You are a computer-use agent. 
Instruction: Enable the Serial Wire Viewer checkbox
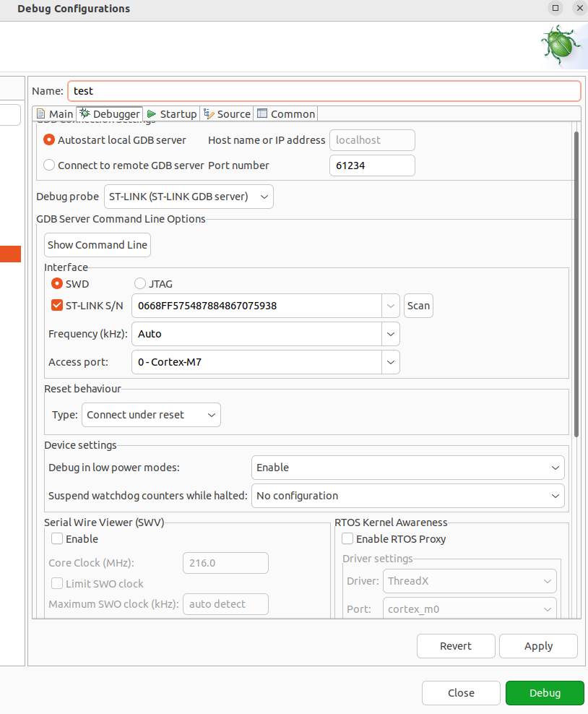point(56,538)
